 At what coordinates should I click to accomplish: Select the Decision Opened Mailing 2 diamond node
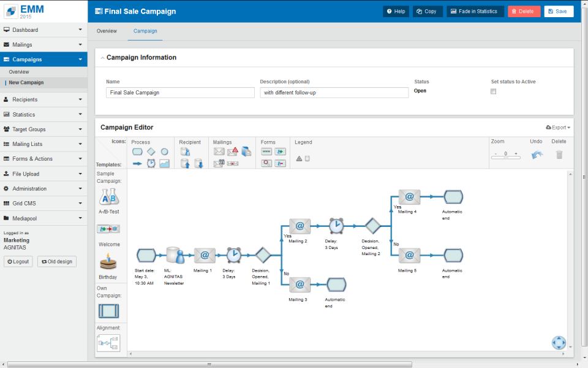(x=373, y=226)
